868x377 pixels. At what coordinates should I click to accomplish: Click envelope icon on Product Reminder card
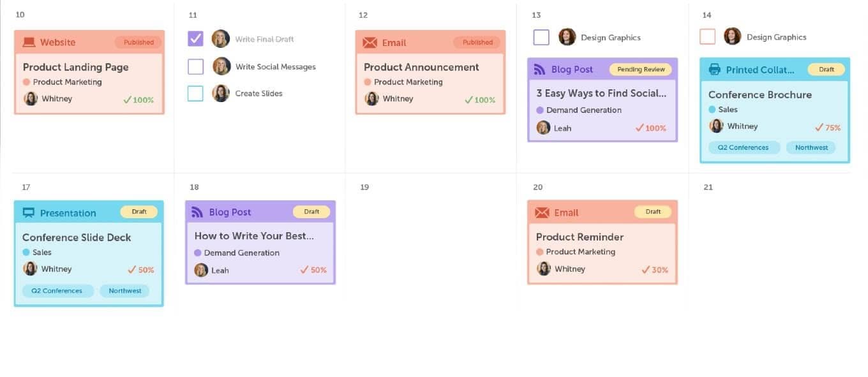542,212
